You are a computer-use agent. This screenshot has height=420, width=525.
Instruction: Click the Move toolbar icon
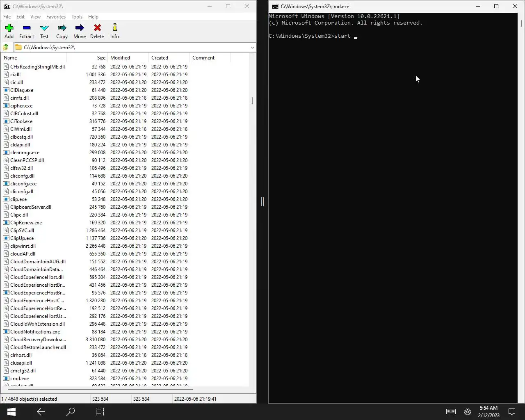(x=80, y=28)
